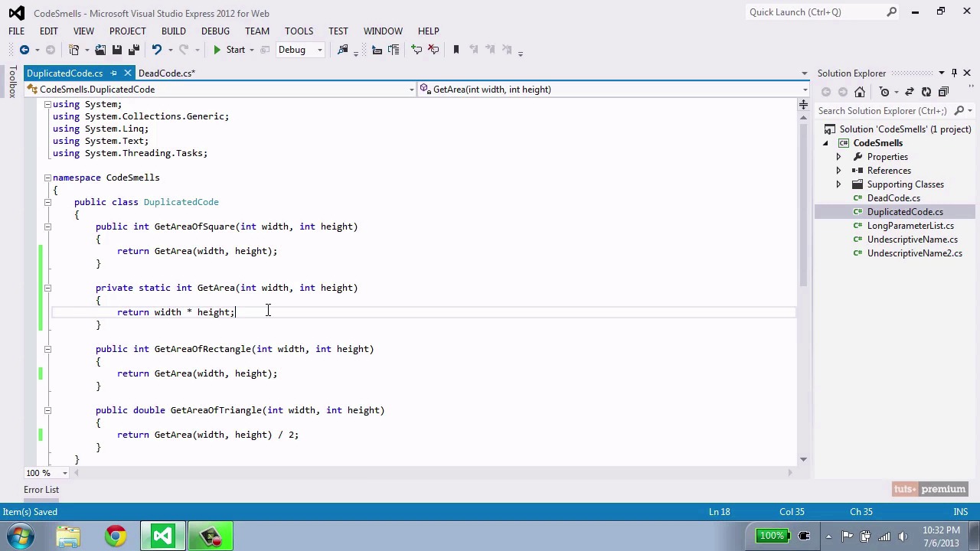Click the New Project toolbar icon
Viewport: 980px width, 551px height.
point(74,50)
